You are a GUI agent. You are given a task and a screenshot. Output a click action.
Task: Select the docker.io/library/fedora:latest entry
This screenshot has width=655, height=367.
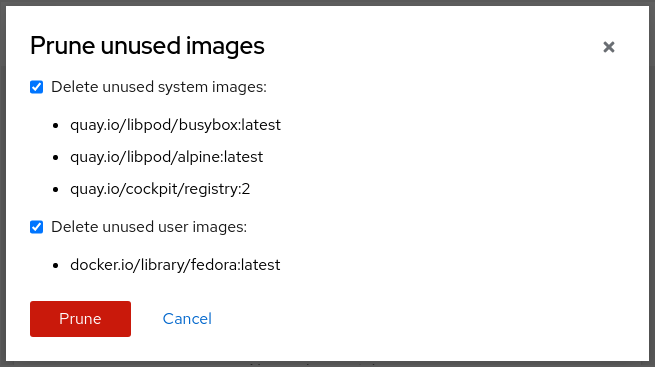(x=175, y=265)
